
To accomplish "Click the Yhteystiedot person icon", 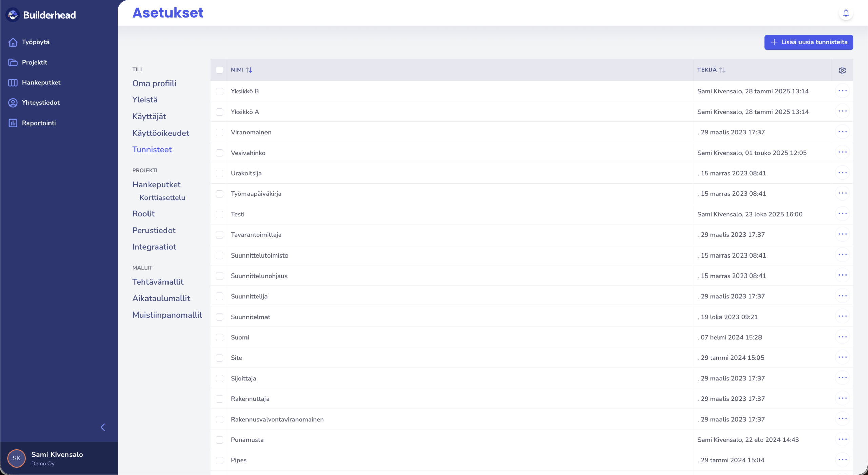I will pyautogui.click(x=13, y=103).
